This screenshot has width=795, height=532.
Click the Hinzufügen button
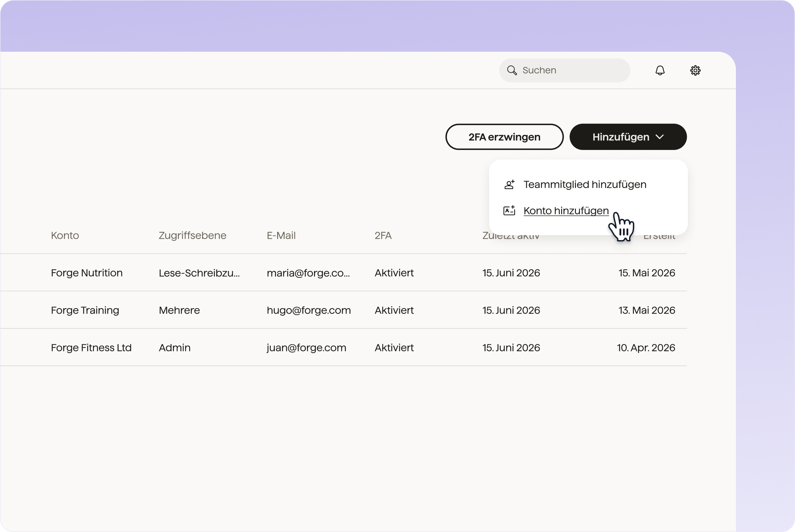click(628, 137)
